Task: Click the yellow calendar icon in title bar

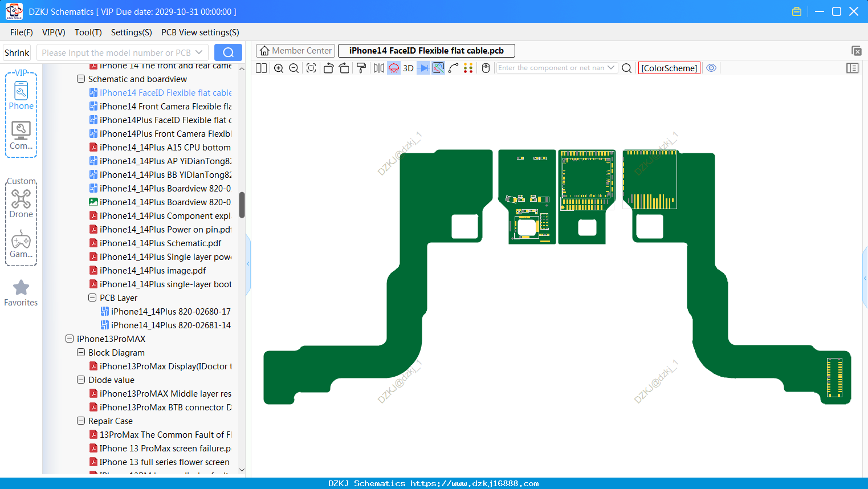Action: (x=797, y=11)
